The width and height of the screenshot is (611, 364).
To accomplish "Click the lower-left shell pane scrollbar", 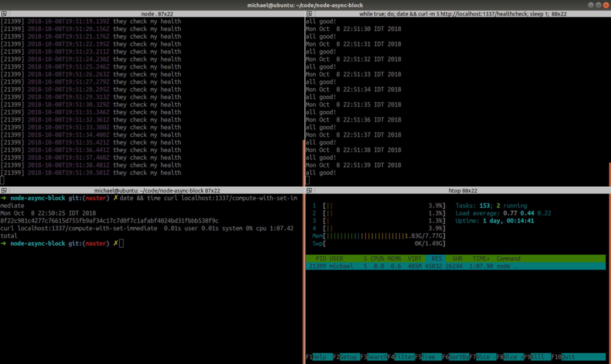I will (x=304, y=279).
